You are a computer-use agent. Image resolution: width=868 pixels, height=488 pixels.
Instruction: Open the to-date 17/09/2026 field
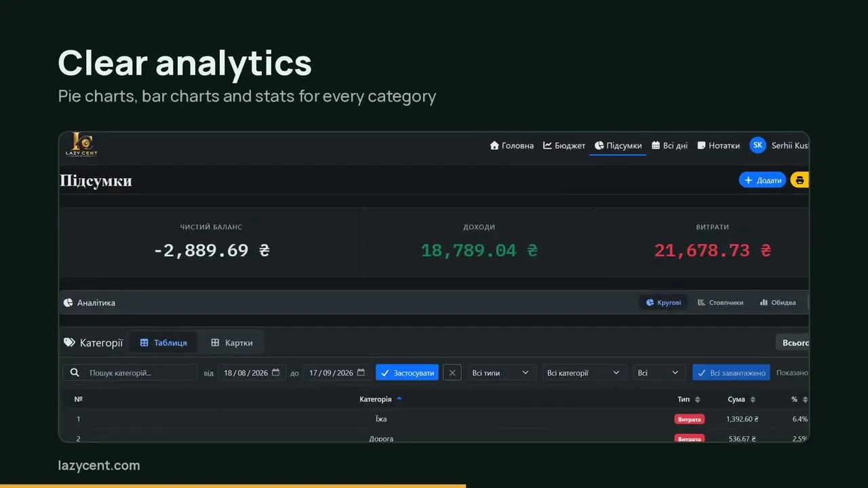(x=337, y=373)
